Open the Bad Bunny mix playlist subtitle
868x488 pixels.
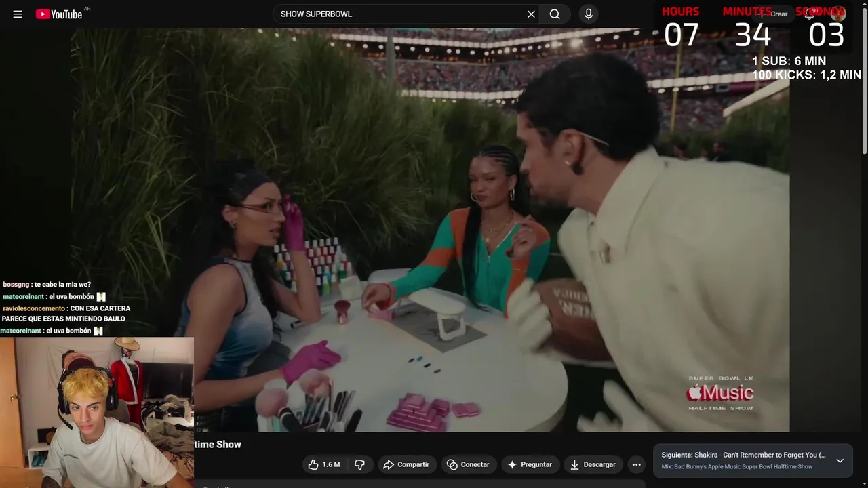(737, 467)
